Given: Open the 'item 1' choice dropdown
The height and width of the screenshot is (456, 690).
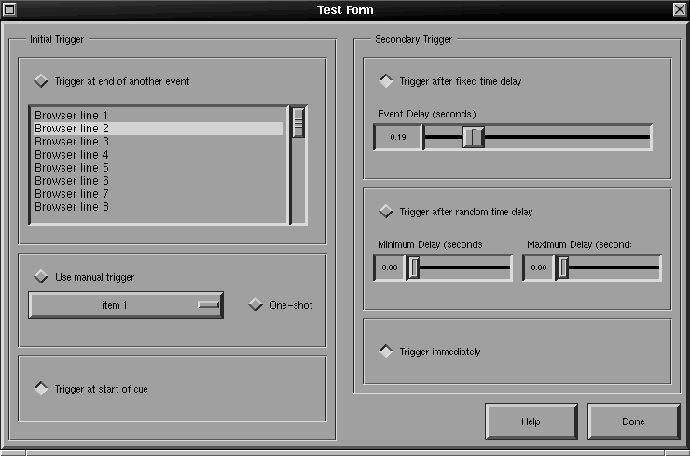Looking at the screenshot, I should point(126,305).
